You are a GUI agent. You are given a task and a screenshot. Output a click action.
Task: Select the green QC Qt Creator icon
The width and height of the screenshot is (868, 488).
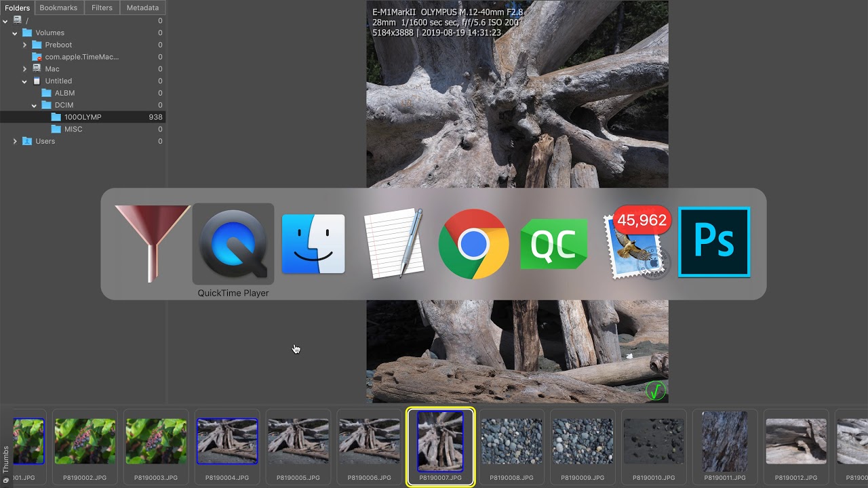point(554,244)
